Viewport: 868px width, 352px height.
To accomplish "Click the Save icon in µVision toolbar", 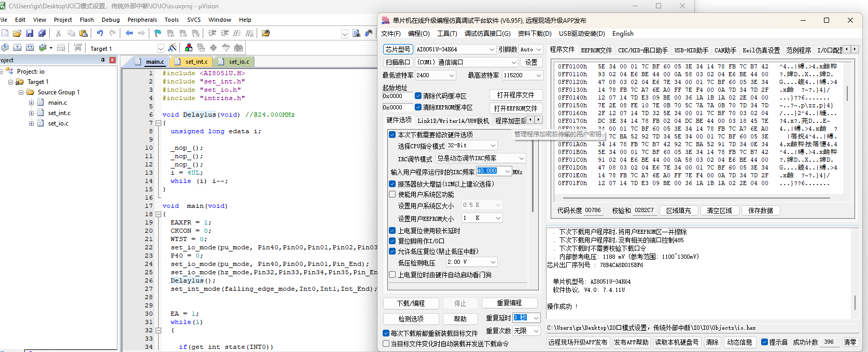I will pos(30,33).
